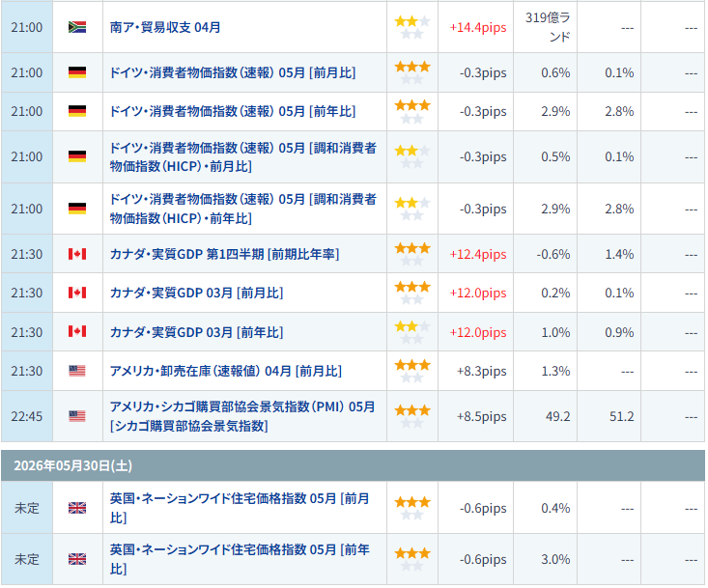Viewport: 708px width, 588px height.
Task: Open アメリカ・卸売在庫(速報値) 04月 link
Action: coord(226,371)
